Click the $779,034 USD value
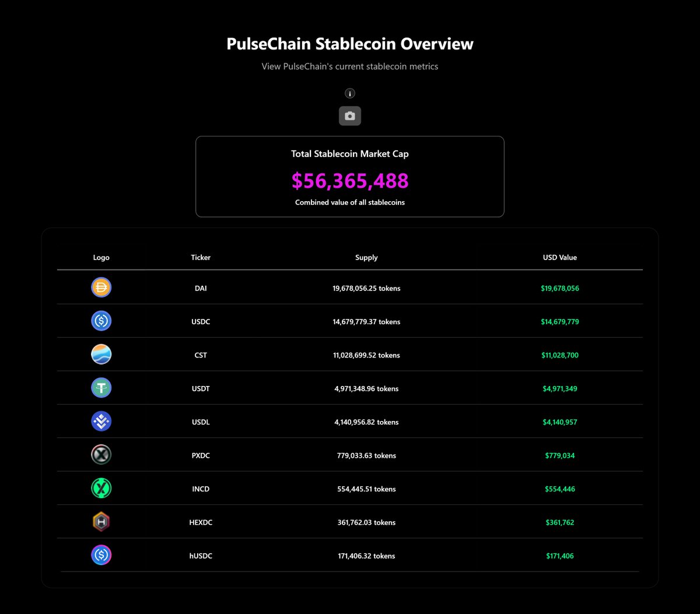The width and height of the screenshot is (700, 614). [x=560, y=455]
